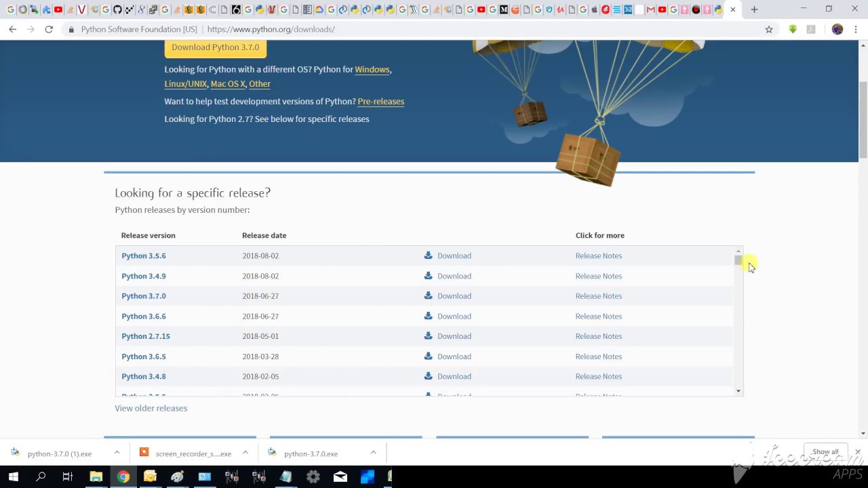Open the Python 2.7.15 release link

146,336
